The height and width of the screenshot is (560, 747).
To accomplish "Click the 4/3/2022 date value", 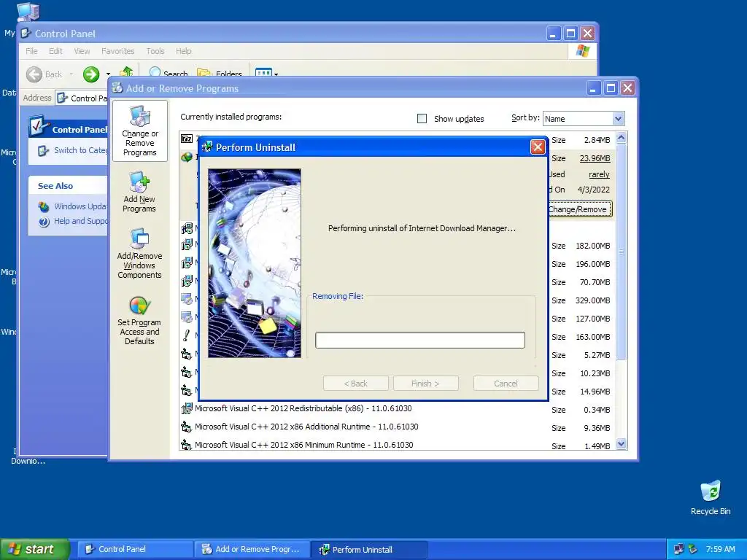I will (x=594, y=190).
